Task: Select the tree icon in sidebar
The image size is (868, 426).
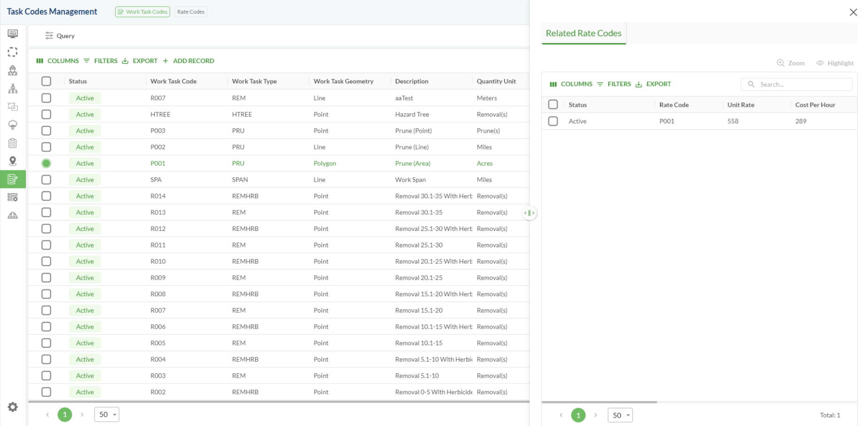Action: click(13, 125)
